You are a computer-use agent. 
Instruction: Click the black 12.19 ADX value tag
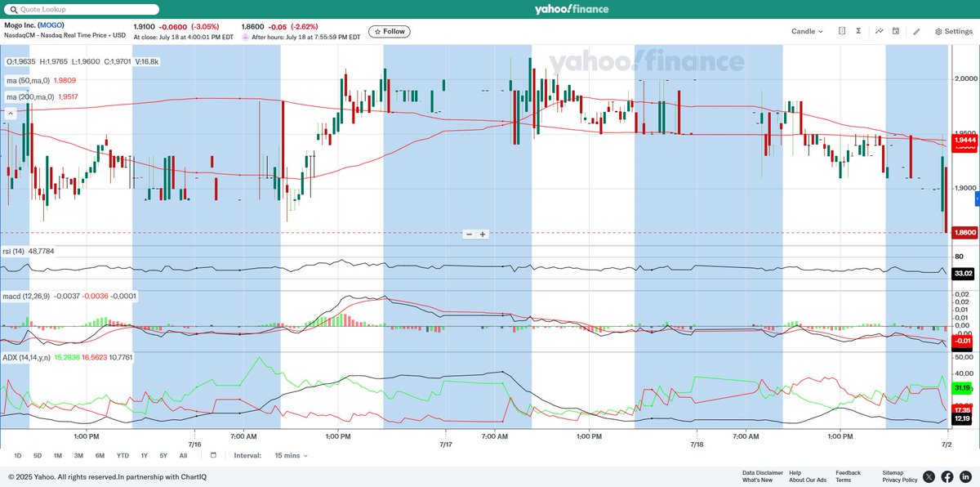pyautogui.click(x=964, y=419)
